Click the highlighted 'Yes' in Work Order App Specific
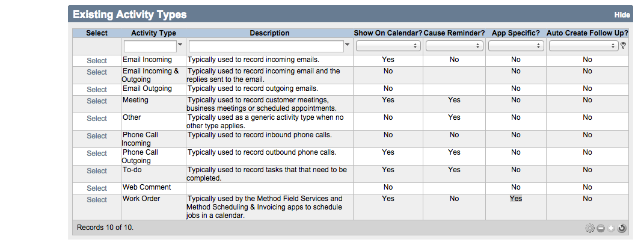Screen dimensions: 644x242 [x=516, y=199]
